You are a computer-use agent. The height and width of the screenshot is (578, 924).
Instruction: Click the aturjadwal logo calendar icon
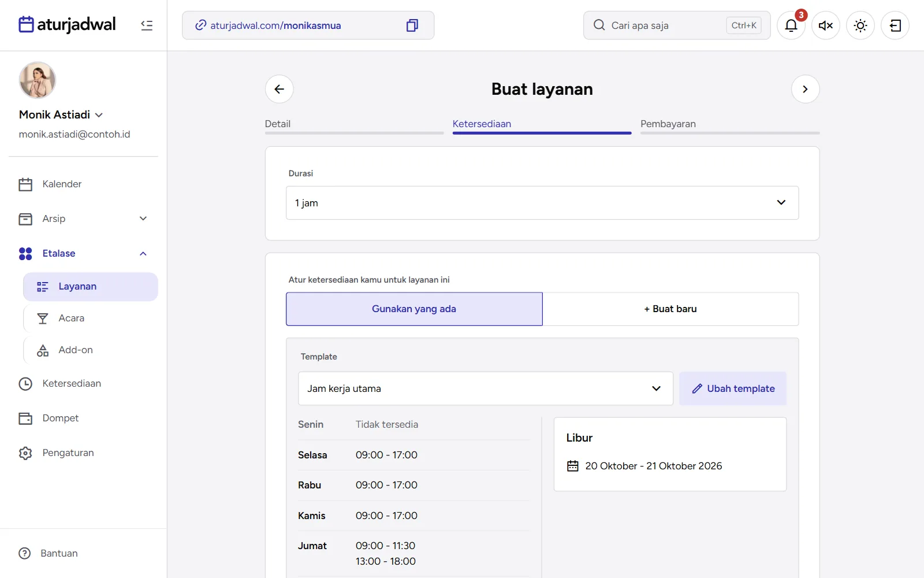26,24
